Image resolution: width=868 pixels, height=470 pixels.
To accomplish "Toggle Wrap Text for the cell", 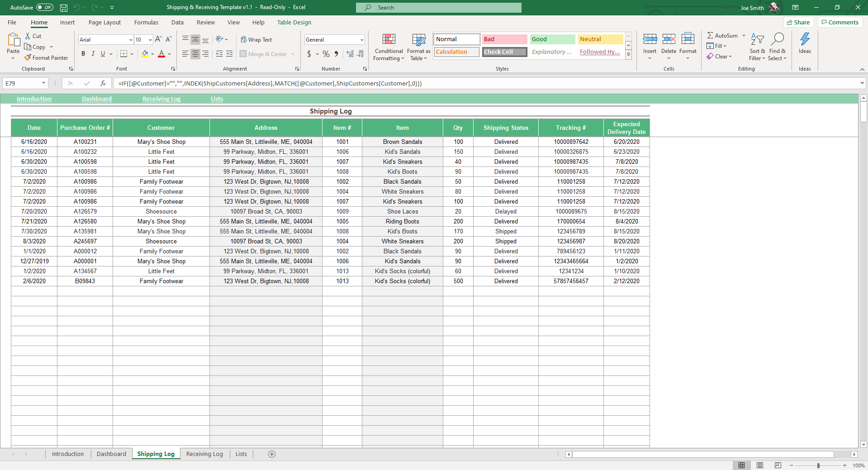I will point(256,39).
